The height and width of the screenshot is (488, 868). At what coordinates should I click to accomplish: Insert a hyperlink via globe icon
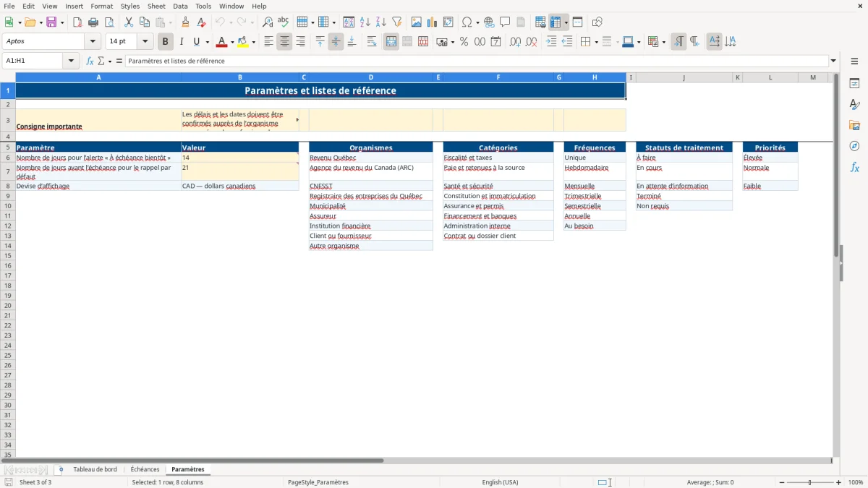[489, 22]
